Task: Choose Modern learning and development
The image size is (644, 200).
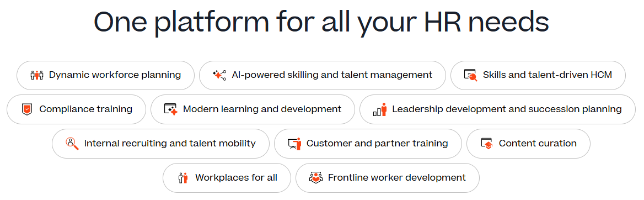Action: point(253,109)
